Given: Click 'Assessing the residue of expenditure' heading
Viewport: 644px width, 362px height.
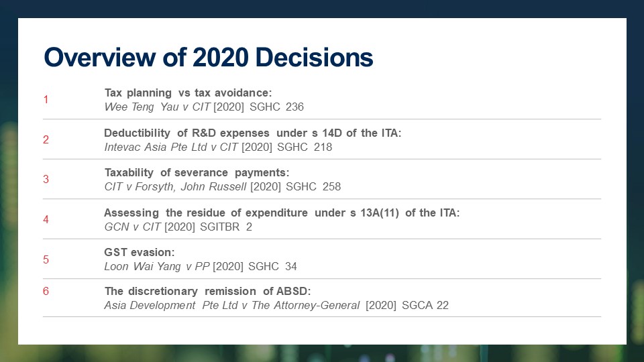Looking at the screenshot, I should pos(282,213).
